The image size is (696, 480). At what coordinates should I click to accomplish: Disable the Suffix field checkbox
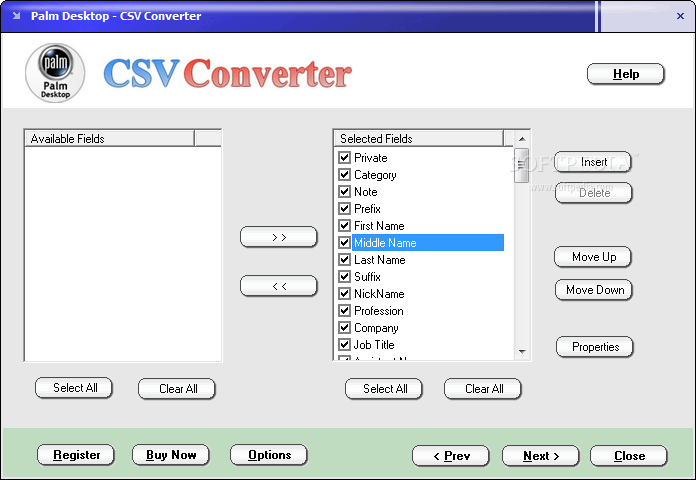[x=344, y=276]
